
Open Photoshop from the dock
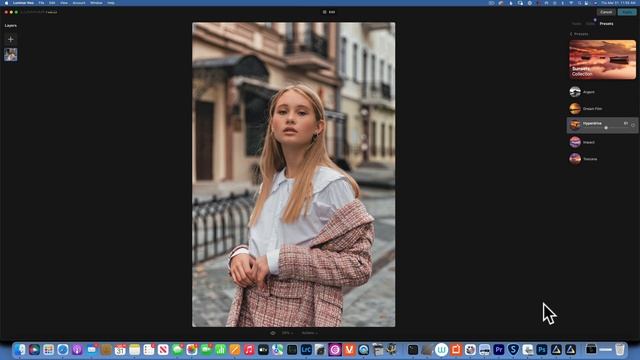[542, 350]
